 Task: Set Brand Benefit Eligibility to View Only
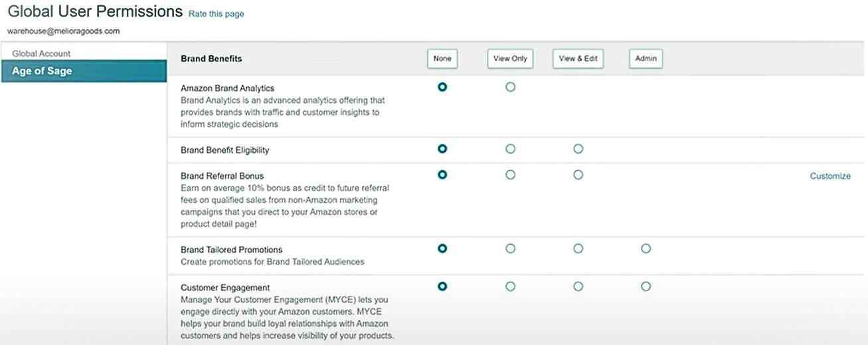(x=510, y=149)
